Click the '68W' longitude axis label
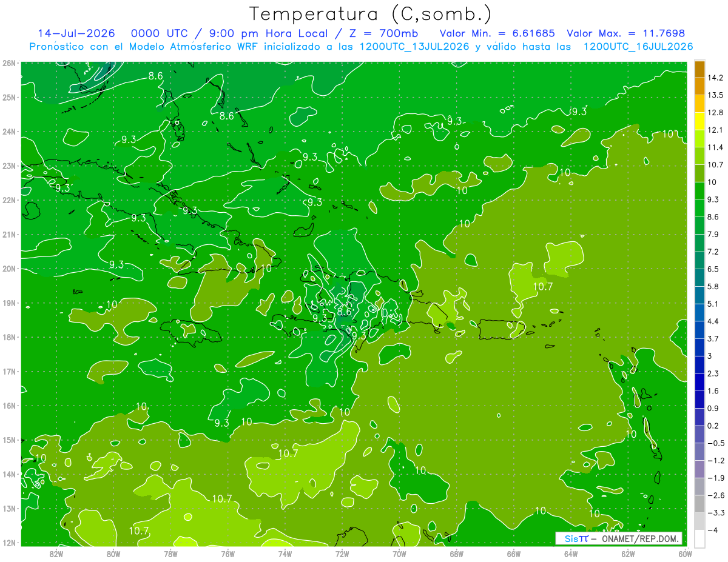Screen dimensions: 728x562 [x=457, y=554]
